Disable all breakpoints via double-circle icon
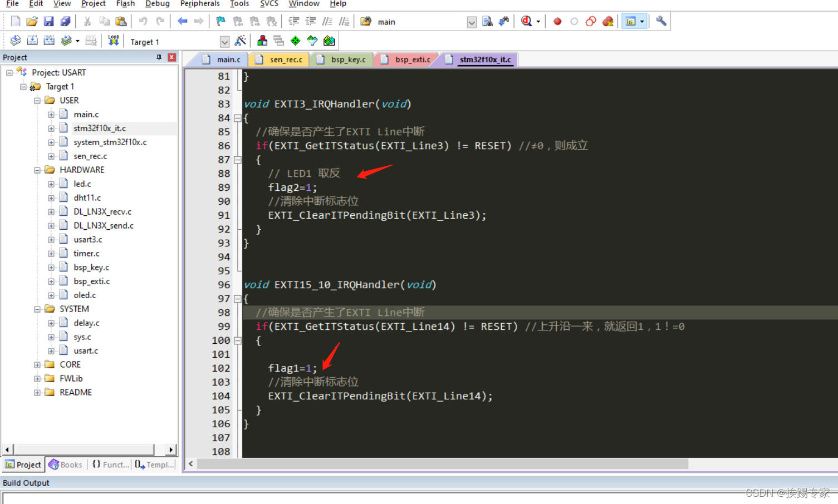Viewport: 838px width, 504px height. [x=591, y=22]
